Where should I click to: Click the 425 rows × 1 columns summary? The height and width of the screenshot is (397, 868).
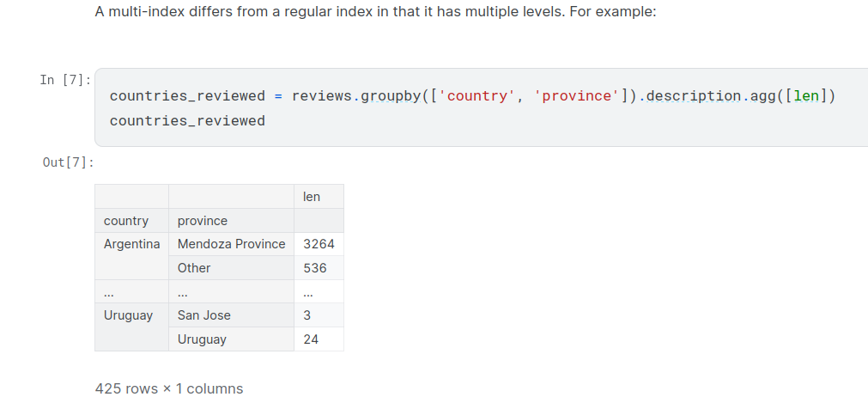(x=169, y=388)
